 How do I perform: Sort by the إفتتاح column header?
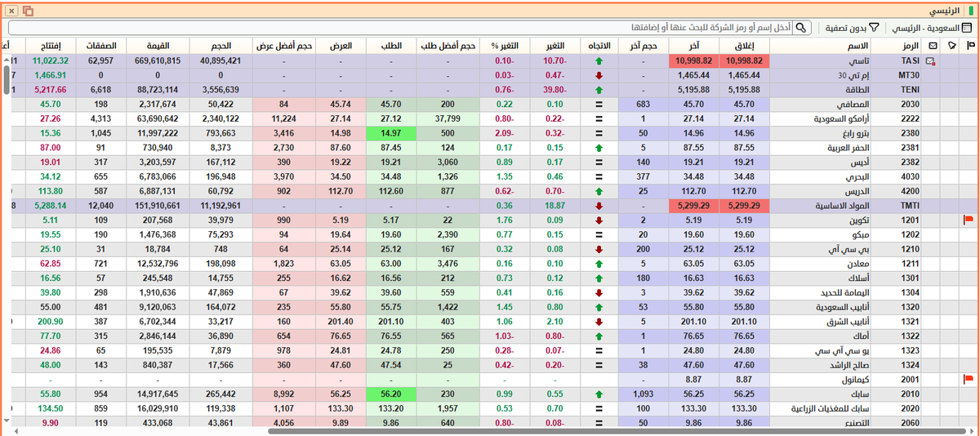[x=51, y=46]
